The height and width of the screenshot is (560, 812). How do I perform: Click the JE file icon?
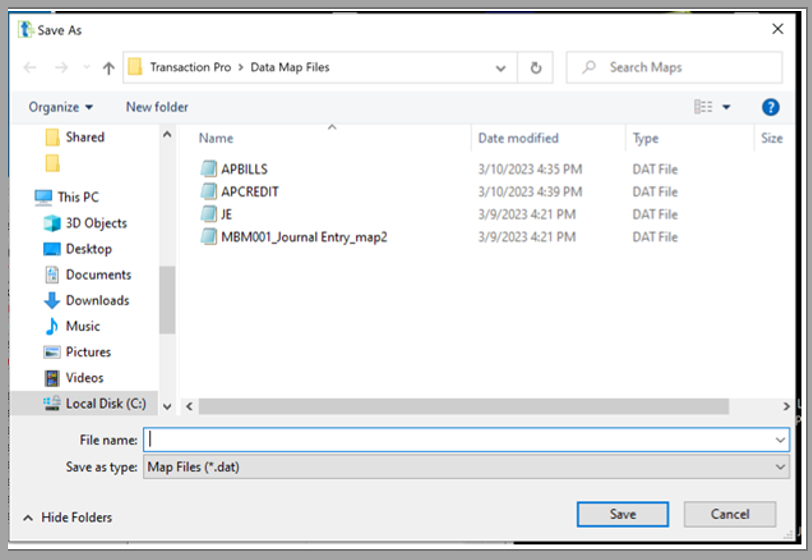click(x=209, y=214)
